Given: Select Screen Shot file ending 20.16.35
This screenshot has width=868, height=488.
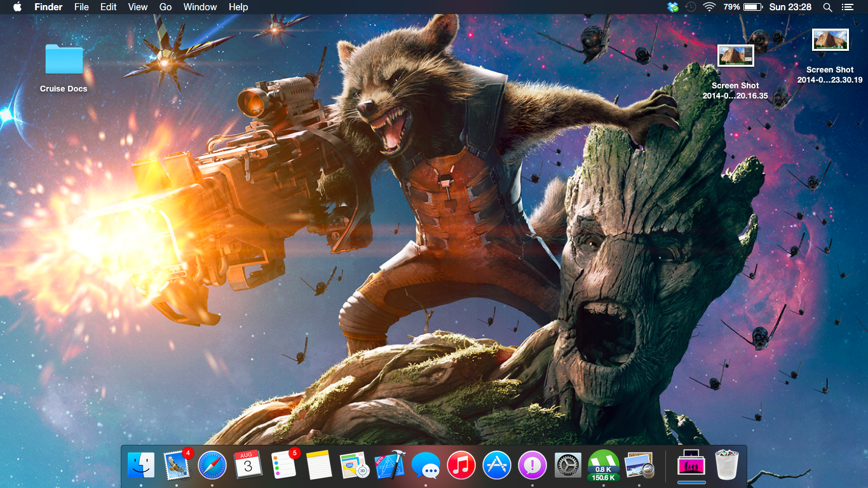Looking at the screenshot, I should point(735,56).
